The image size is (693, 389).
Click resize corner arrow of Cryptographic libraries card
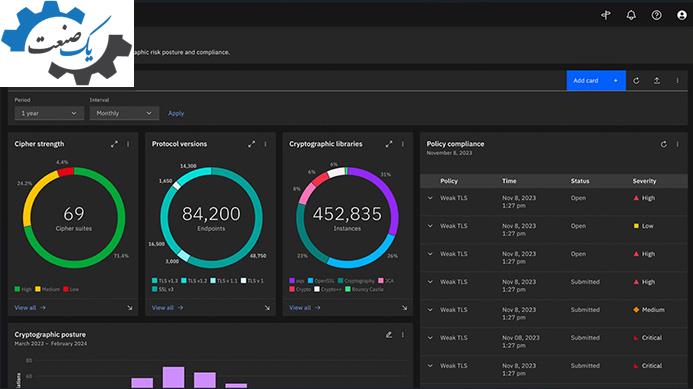(x=404, y=308)
